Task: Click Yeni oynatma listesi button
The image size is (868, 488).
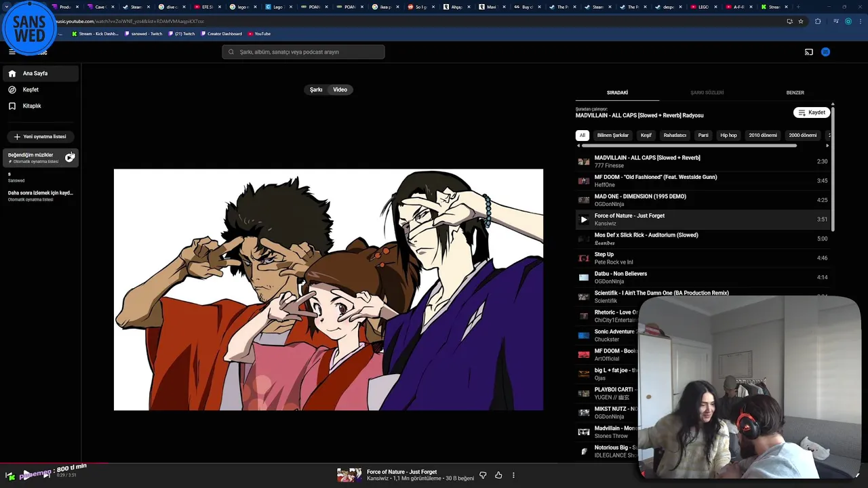Action: coord(40,136)
